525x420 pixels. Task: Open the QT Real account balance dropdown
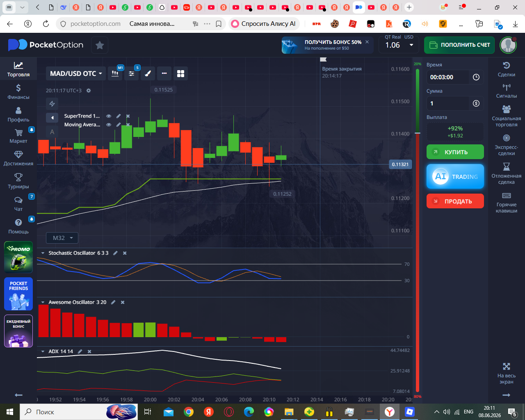pyautogui.click(x=399, y=45)
